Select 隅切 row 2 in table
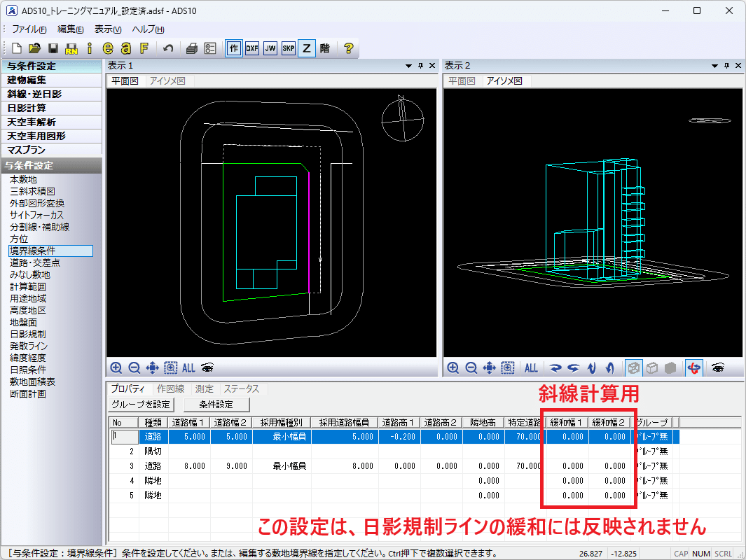 pos(395,451)
